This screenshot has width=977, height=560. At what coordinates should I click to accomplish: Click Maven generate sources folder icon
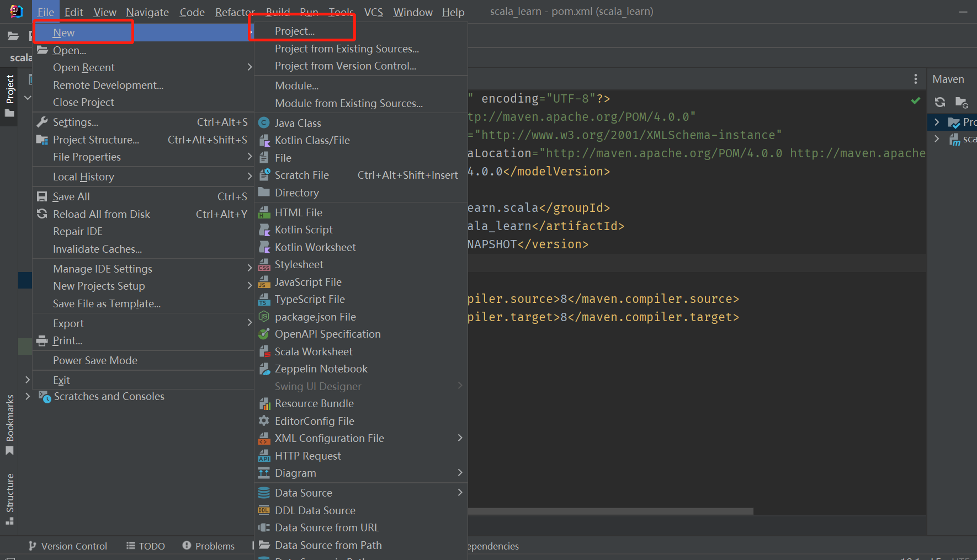click(x=962, y=102)
